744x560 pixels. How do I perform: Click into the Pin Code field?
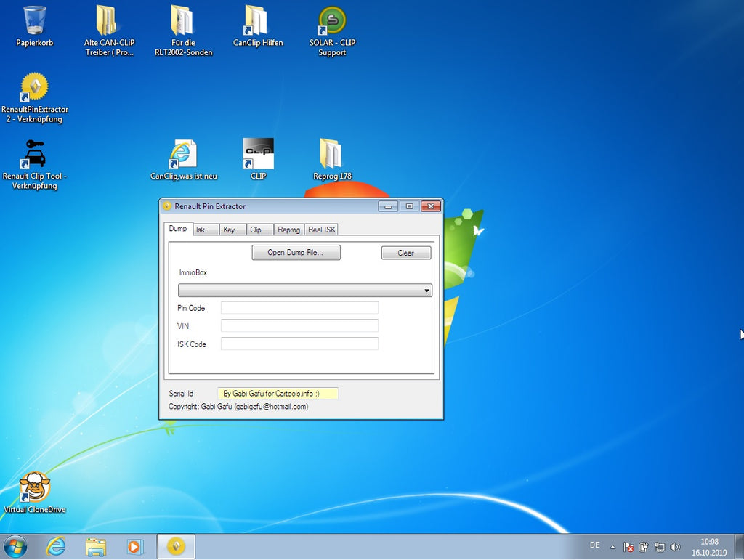[299, 308]
